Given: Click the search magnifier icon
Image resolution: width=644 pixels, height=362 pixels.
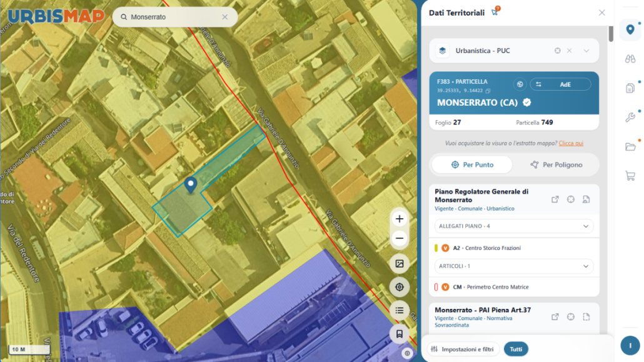Looking at the screenshot, I should pyautogui.click(x=124, y=17).
